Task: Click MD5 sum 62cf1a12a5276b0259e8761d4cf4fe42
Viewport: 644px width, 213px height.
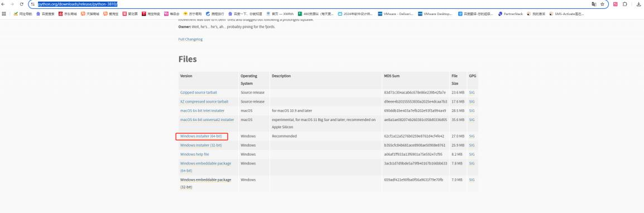Action: (x=414, y=136)
